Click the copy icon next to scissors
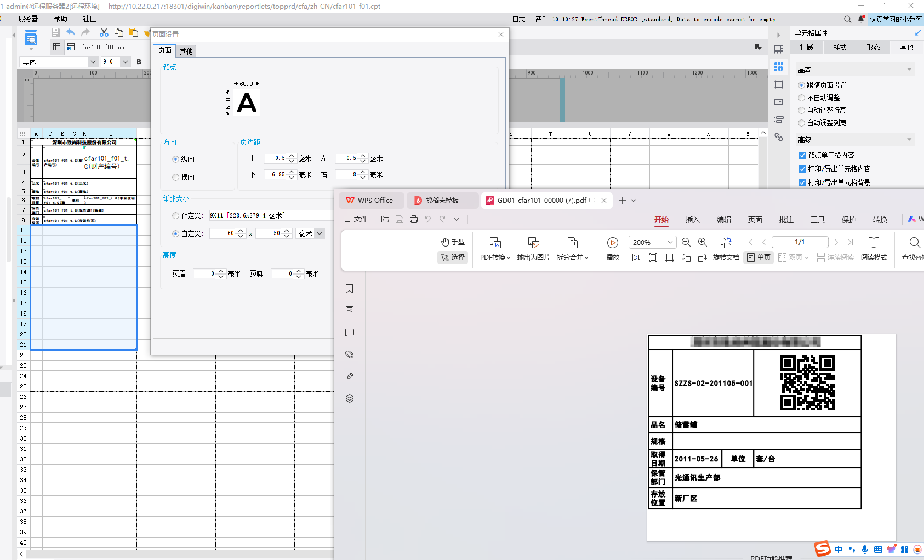Viewport: 924px width, 560px height. (118, 33)
